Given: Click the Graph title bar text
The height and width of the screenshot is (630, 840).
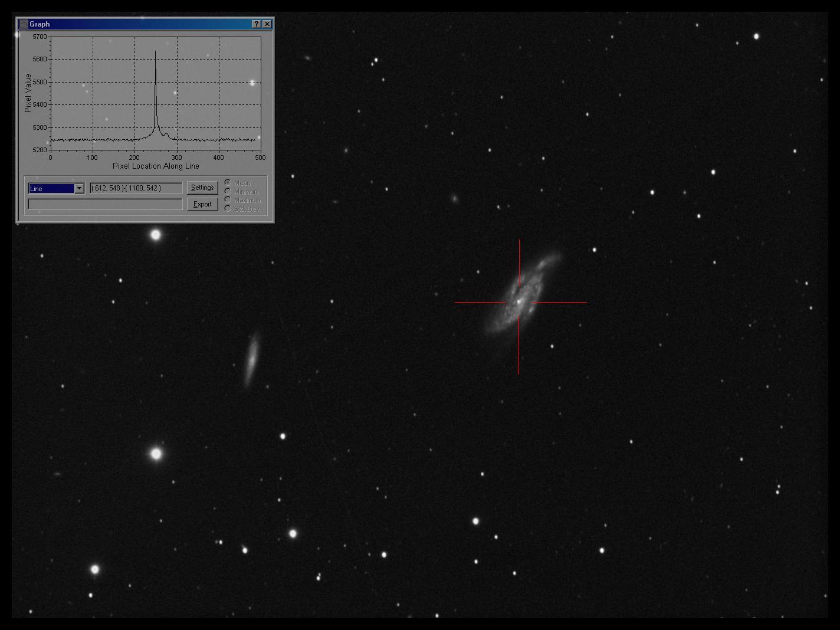Looking at the screenshot, I should [x=40, y=24].
